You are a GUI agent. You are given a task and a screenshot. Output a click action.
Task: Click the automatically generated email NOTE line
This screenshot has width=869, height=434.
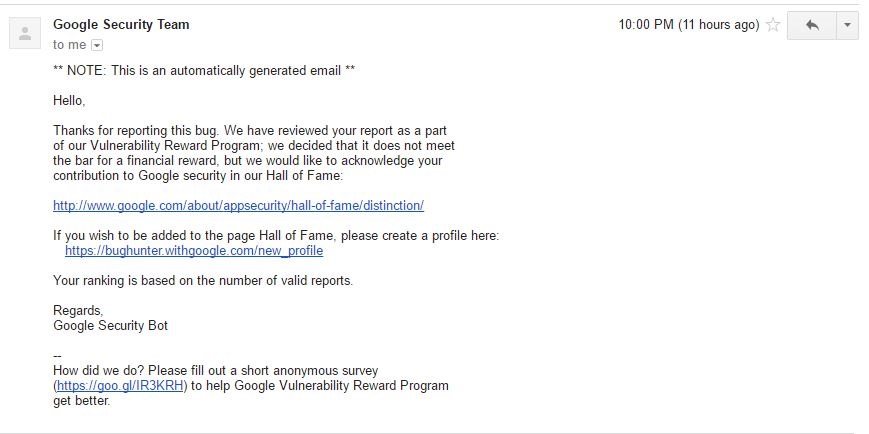204,70
